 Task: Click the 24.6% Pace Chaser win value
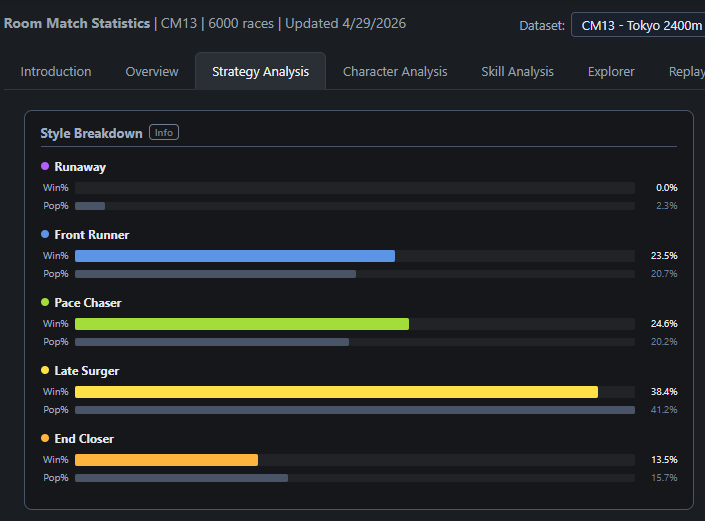click(664, 324)
